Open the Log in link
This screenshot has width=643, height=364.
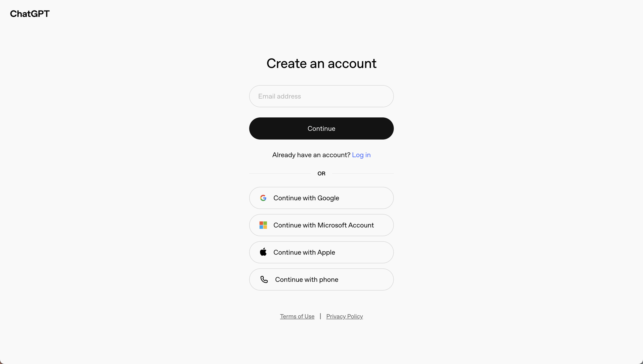tap(361, 155)
